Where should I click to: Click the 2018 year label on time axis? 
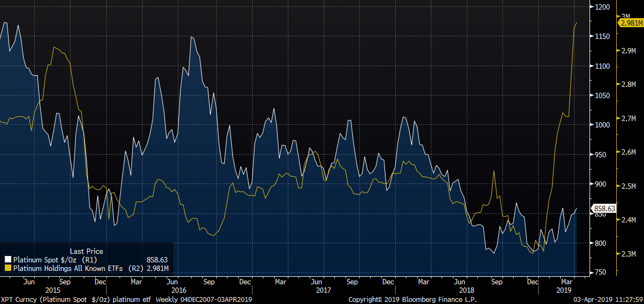468,290
